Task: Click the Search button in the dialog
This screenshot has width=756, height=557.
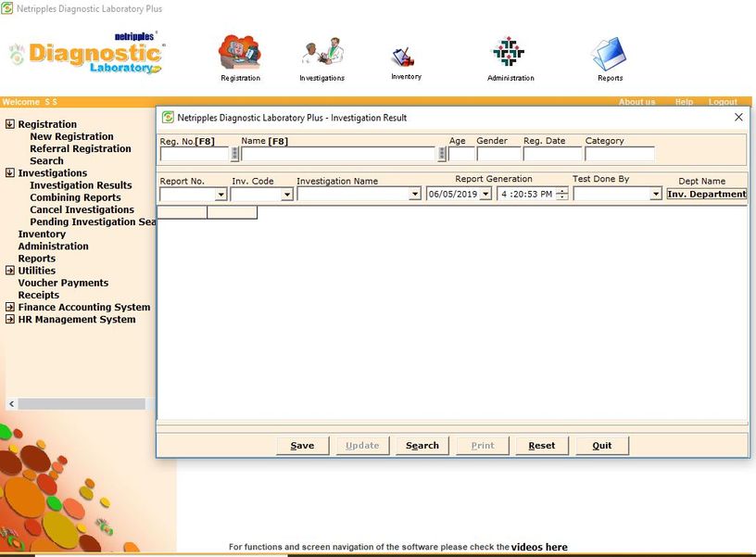Action: coord(422,446)
